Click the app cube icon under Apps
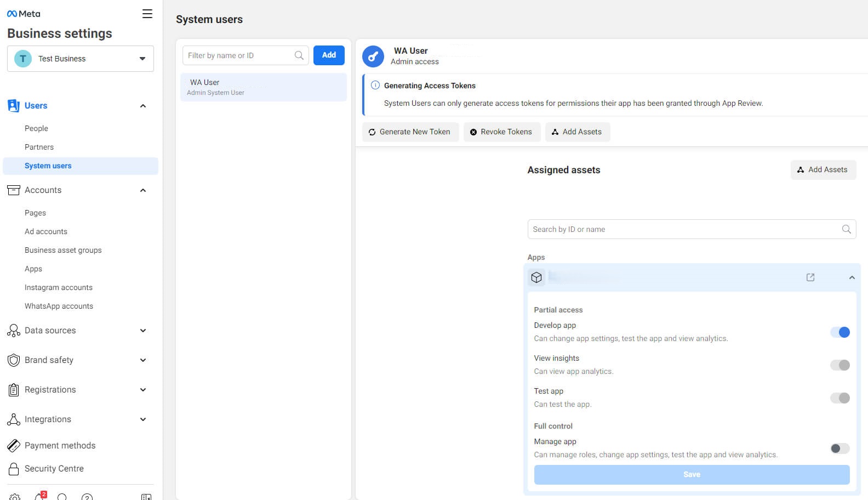This screenshot has width=868, height=500. [536, 277]
